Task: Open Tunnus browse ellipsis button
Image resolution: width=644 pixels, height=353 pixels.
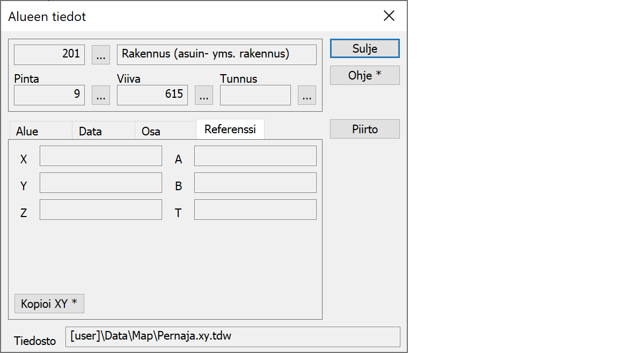Action: point(306,95)
